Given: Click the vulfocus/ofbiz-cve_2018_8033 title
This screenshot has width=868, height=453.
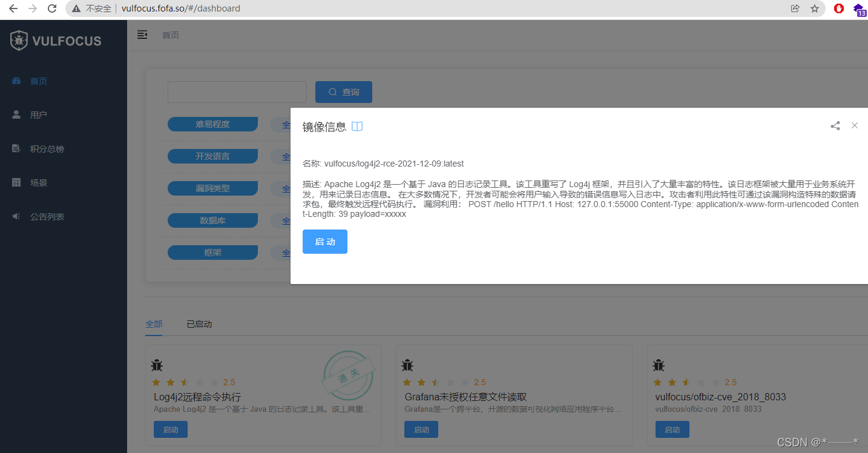Looking at the screenshot, I should coord(720,397).
